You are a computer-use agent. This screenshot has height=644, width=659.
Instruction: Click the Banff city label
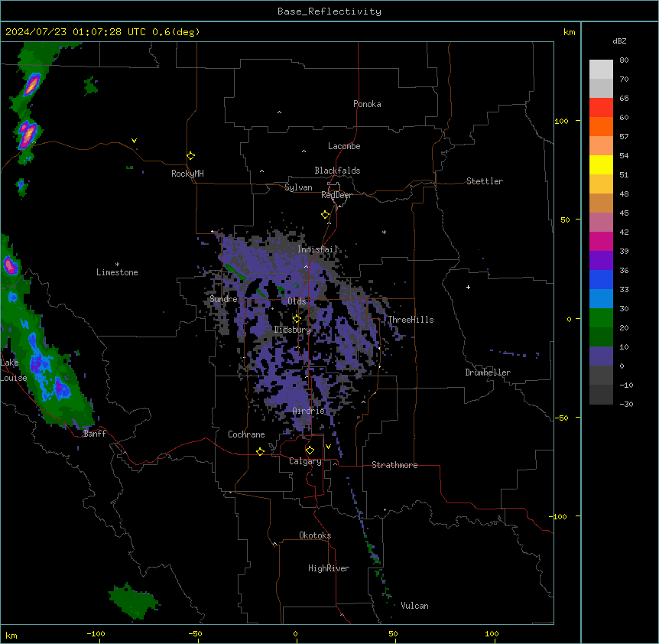[x=95, y=434]
